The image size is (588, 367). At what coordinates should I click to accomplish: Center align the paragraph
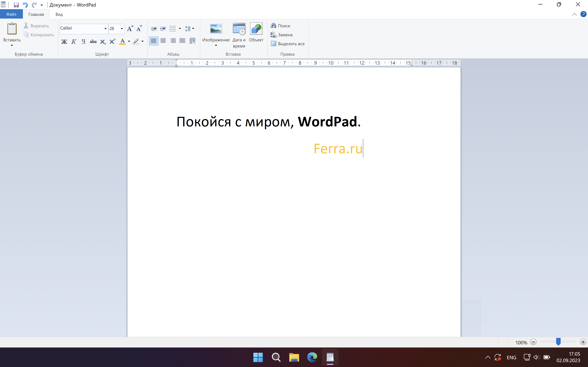click(163, 41)
